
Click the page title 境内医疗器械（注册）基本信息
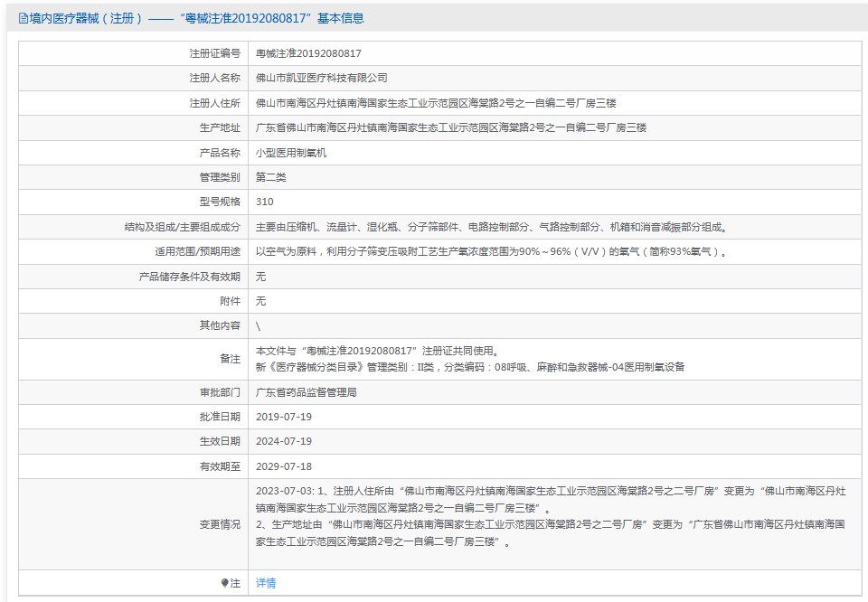click(197, 18)
